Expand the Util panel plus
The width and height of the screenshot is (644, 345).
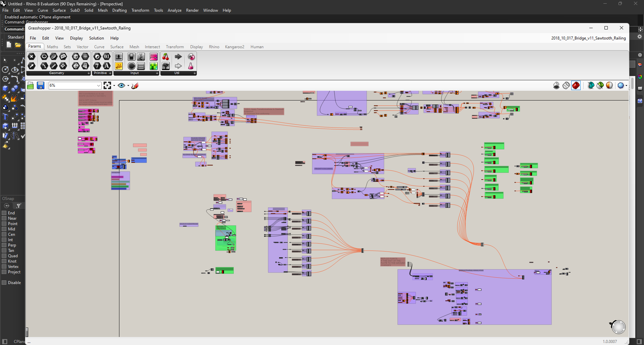click(195, 73)
